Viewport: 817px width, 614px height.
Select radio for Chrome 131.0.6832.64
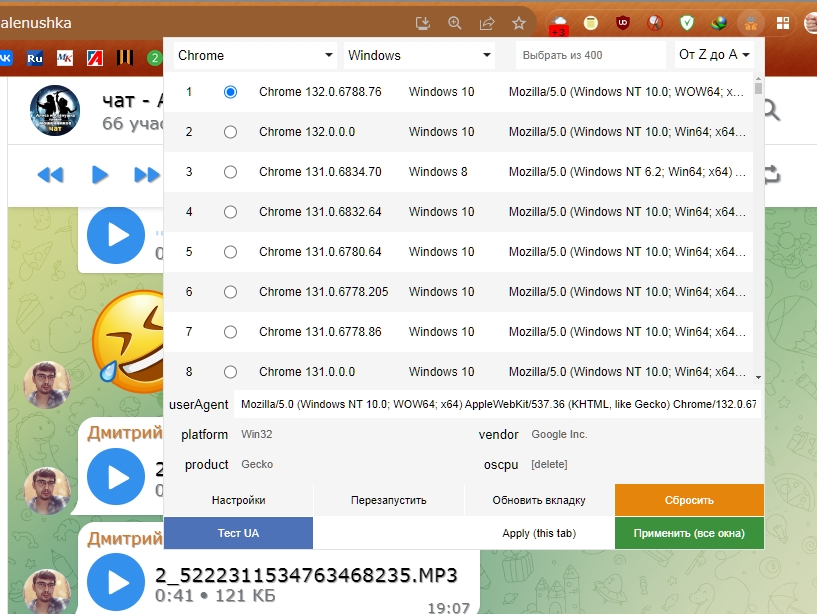point(230,212)
